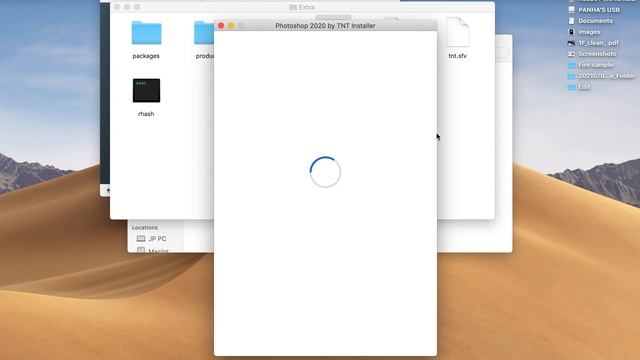The image size is (640, 360).
Task: Open the Screenshots desktop folder
Action: pos(592,54)
